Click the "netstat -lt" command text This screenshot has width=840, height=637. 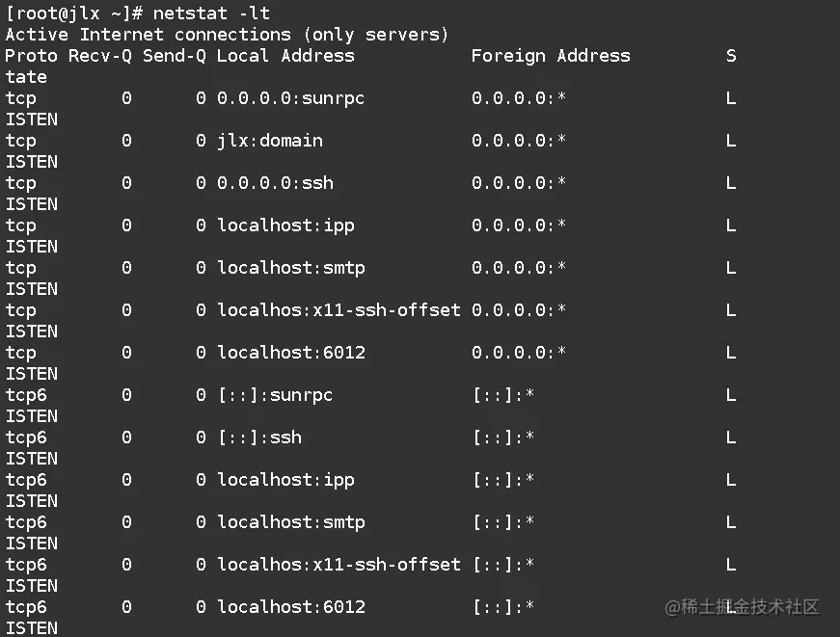(211, 13)
